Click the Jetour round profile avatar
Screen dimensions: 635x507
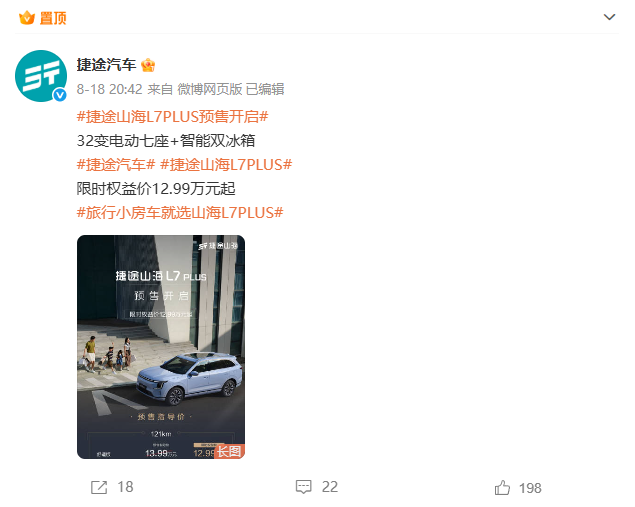coord(41,76)
